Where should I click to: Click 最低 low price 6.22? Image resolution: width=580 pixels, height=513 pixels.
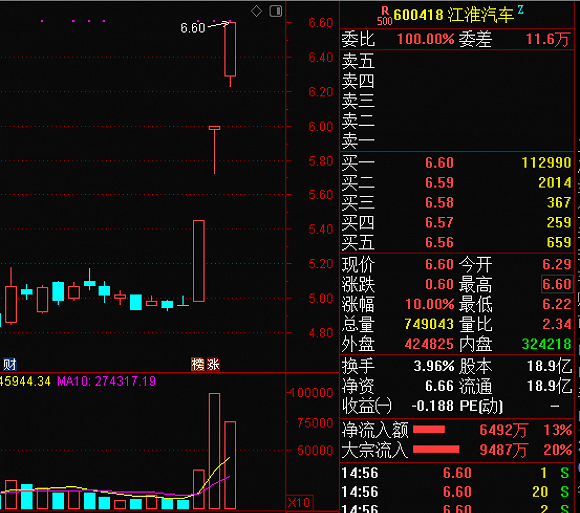(x=557, y=304)
